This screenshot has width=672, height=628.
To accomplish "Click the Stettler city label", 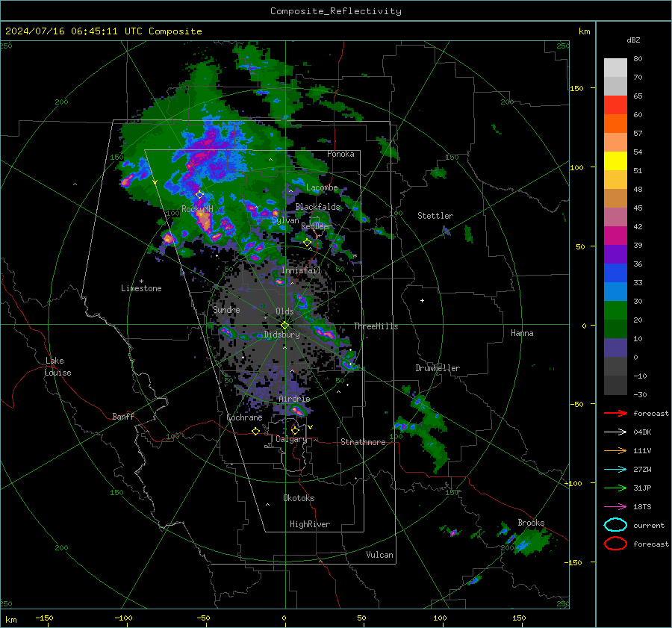I will click(435, 216).
